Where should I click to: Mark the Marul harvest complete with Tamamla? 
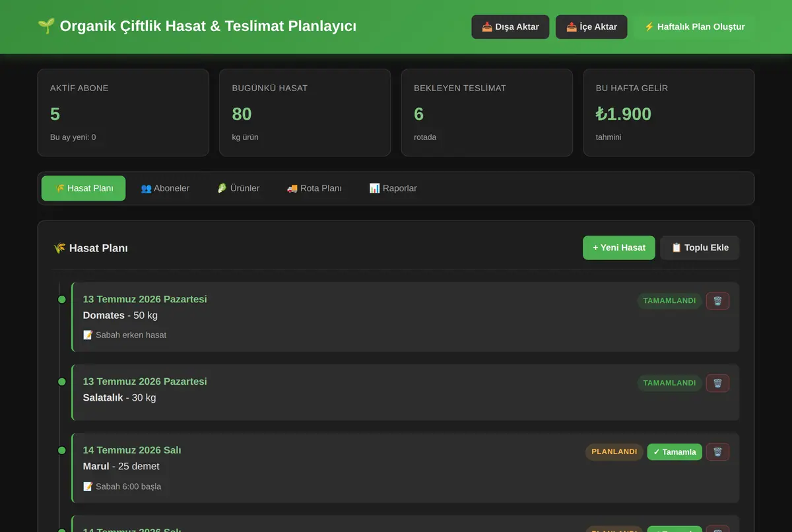pos(675,452)
